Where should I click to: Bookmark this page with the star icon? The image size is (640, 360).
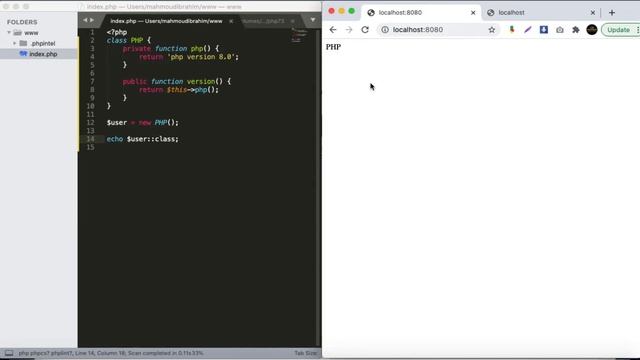[x=491, y=29]
